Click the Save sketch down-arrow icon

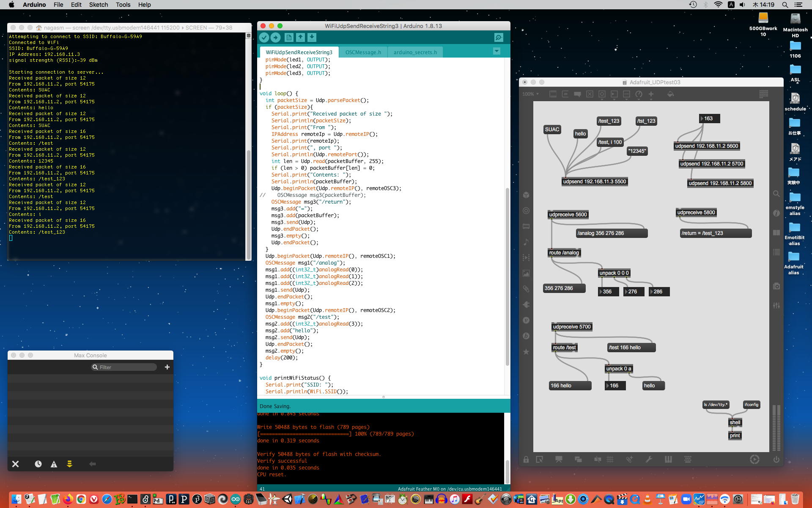[x=312, y=38]
